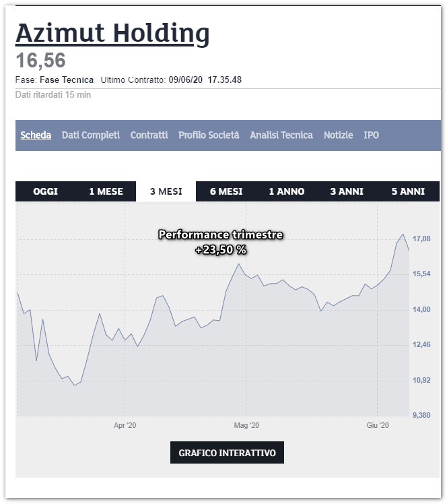Screen dimensions: 447x504
Task: Open the Azimut Holding title link
Action: pos(112,34)
